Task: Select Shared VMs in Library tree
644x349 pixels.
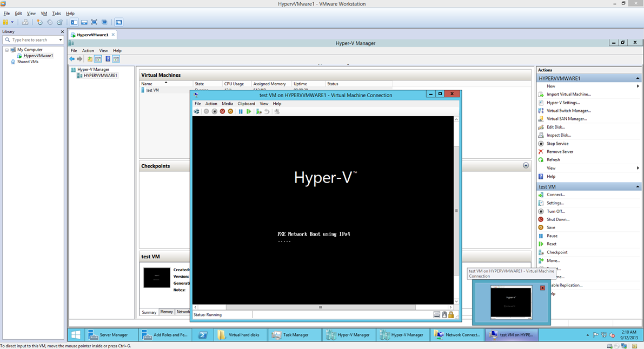Action: point(28,62)
